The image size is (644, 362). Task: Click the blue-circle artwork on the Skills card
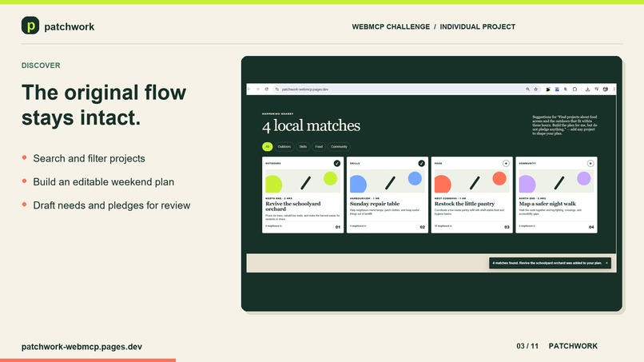click(388, 181)
